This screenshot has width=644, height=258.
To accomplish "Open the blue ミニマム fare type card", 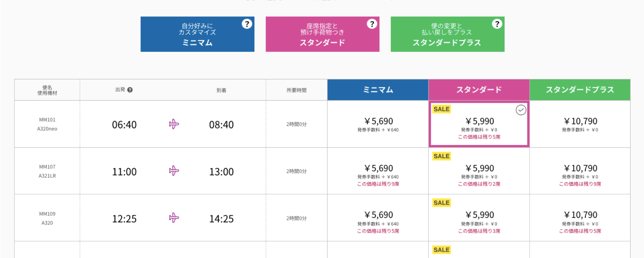I will coord(197,35).
